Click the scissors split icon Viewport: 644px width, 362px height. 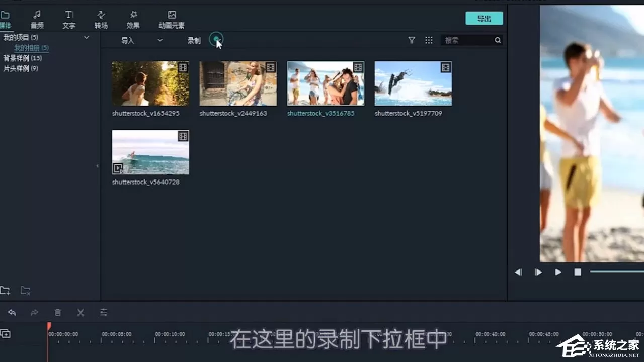point(80,313)
